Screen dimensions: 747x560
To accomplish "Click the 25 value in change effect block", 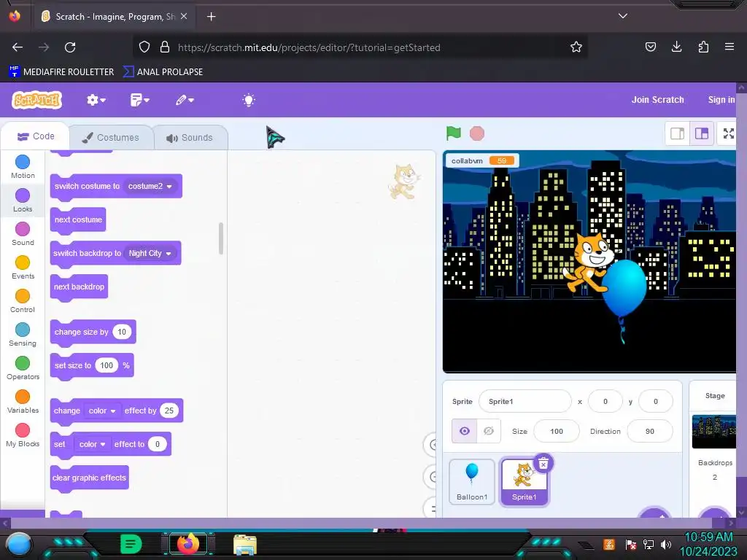I will pyautogui.click(x=169, y=411).
